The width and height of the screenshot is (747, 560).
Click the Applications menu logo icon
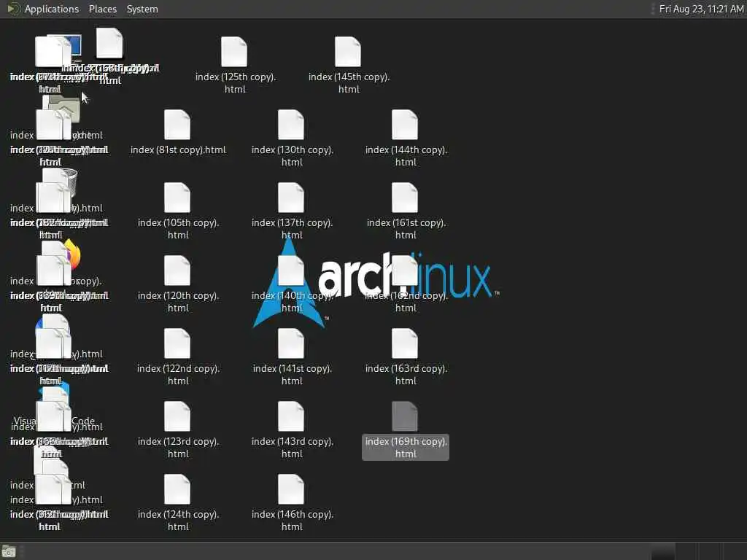point(13,9)
